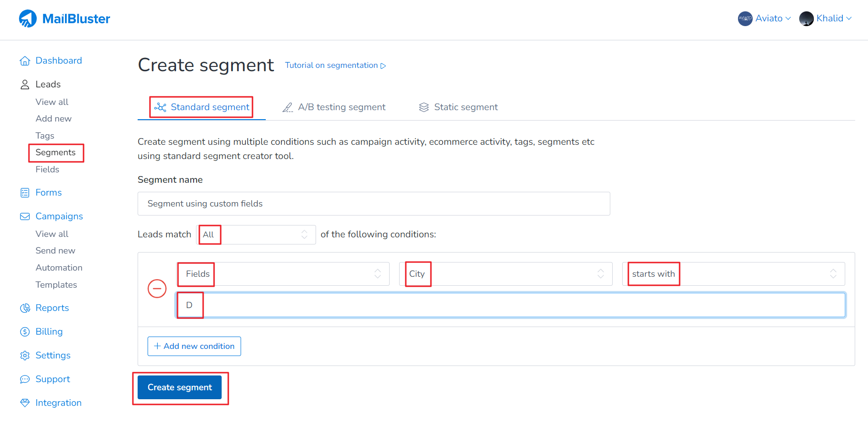Viewport: 868px width, 422px height.
Task: Click the Dashboard home icon
Action: (25, 61)
